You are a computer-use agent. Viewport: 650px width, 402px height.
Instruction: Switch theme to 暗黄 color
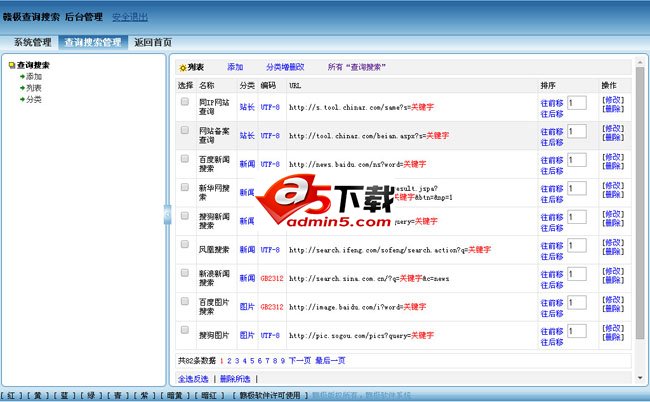coord(175,395)
